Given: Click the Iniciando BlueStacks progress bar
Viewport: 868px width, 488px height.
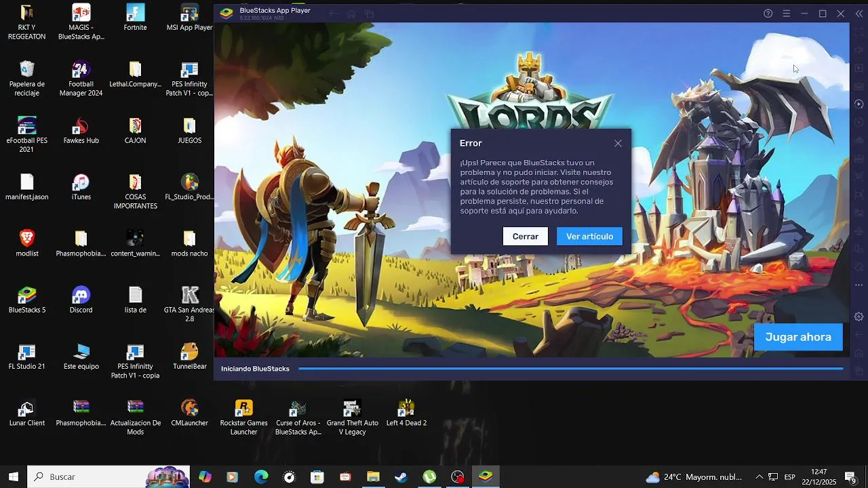Looking at the screenshot, I should (x=571, y=369).
